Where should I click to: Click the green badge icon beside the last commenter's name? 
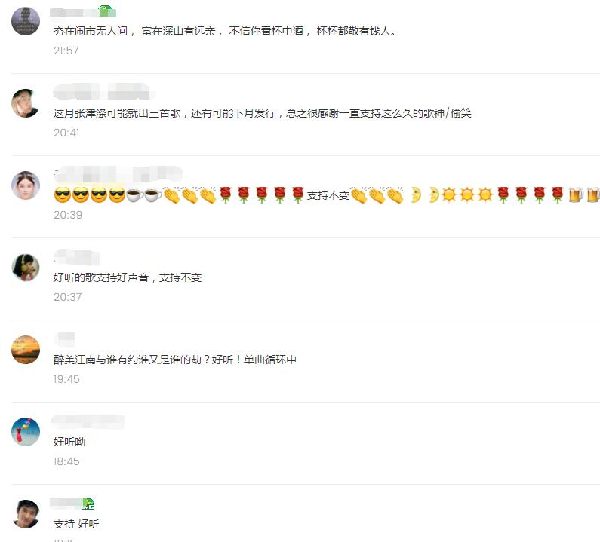(x=88, y=504)
